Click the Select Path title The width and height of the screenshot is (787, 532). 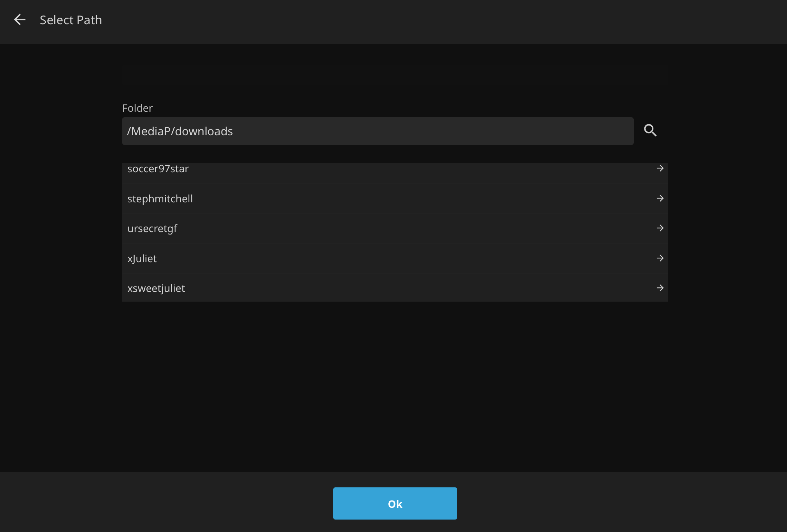tap(71, 20)
